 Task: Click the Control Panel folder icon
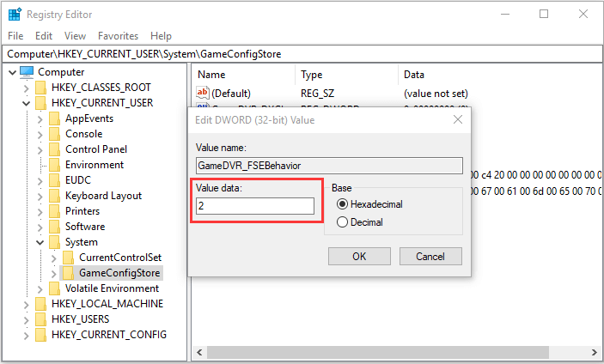tap(55, 149)
